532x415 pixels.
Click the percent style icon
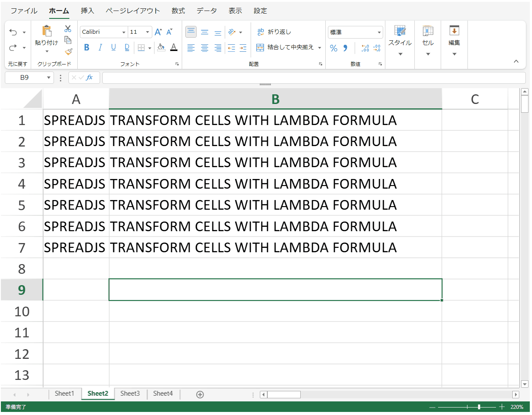334,48
